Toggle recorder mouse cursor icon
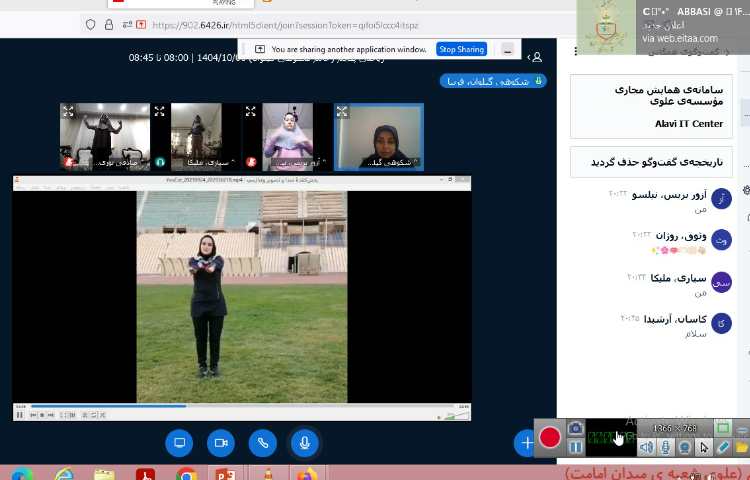 [x=704, y=447]
